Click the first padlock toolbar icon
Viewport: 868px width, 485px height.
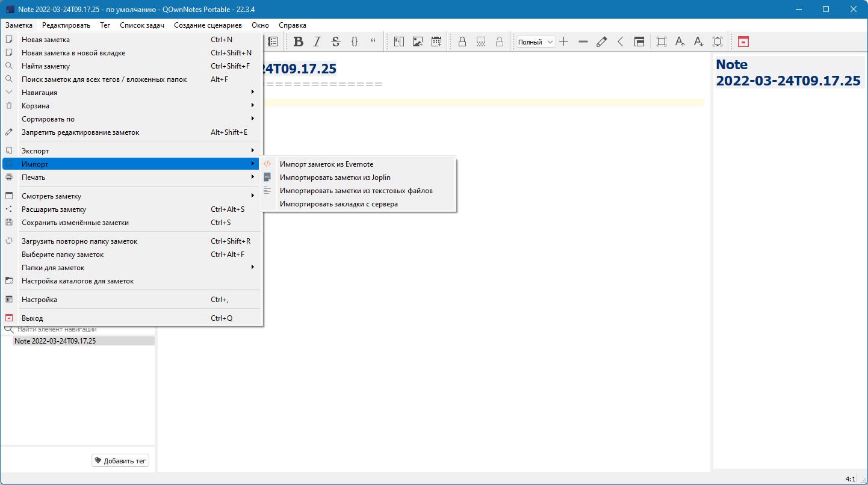pyautogui.click(x=462, y=42)
